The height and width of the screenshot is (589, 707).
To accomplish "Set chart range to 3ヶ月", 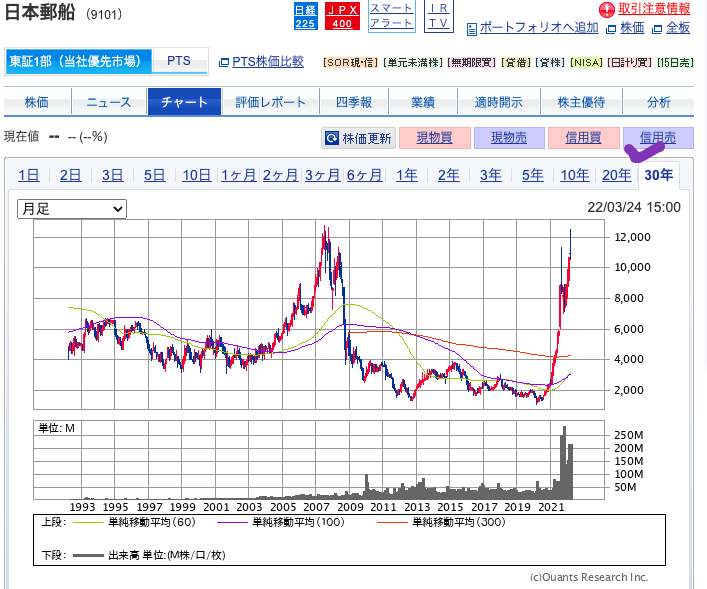I will (322, 175).
